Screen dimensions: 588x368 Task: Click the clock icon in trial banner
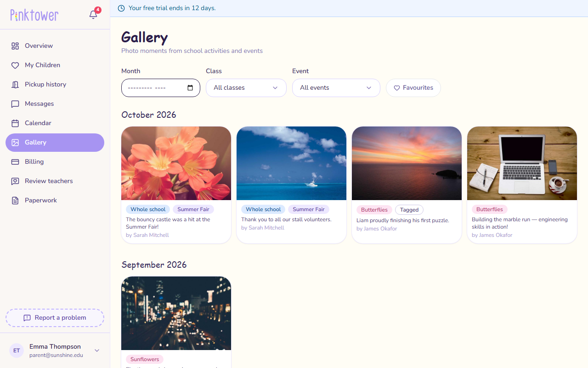121,8
